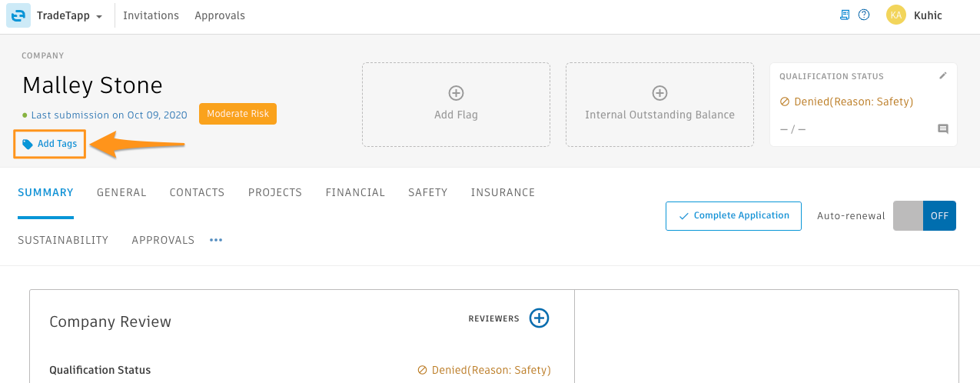Open the Projects tab
Image resolution: width=980 pixels, height=383 pixels.
pyautogui.click(x=275, y=192)
